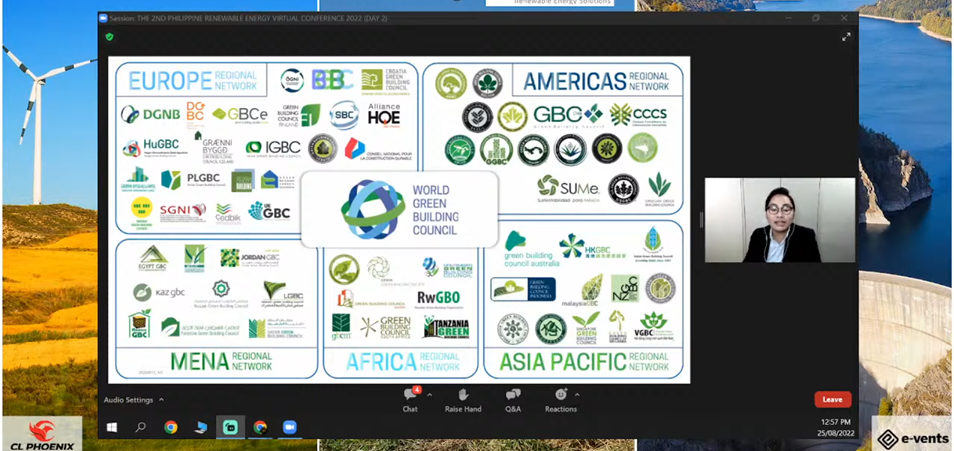Expand the Audio Settings caret
This screenshot has height=451, width=954.
161,400
